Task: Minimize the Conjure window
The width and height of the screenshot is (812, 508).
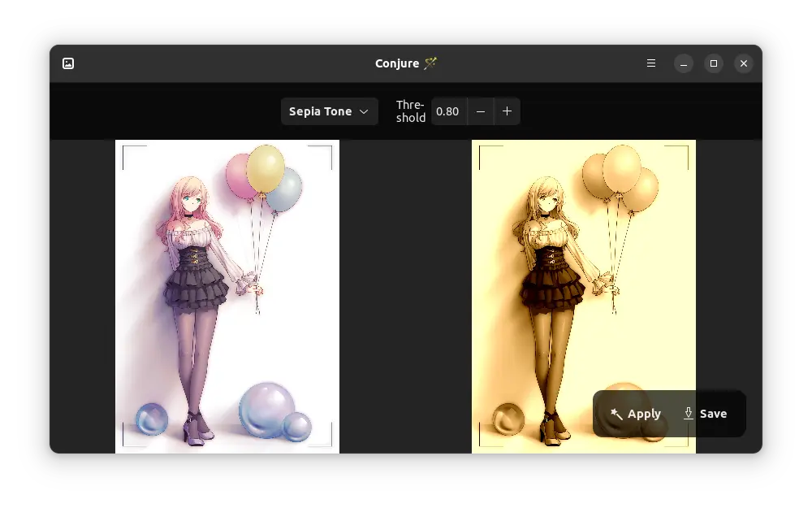Action: pos(684,63)
